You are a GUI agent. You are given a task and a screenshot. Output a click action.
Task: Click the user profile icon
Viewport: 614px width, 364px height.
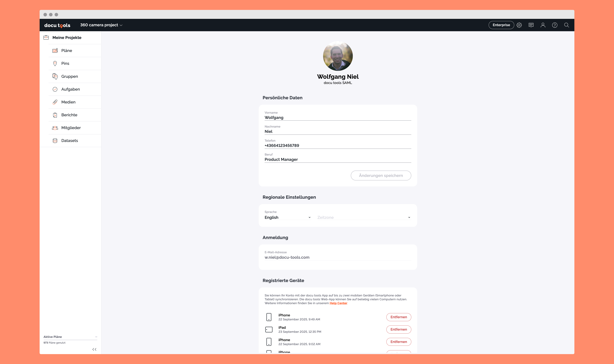click(x=543, y=25)
